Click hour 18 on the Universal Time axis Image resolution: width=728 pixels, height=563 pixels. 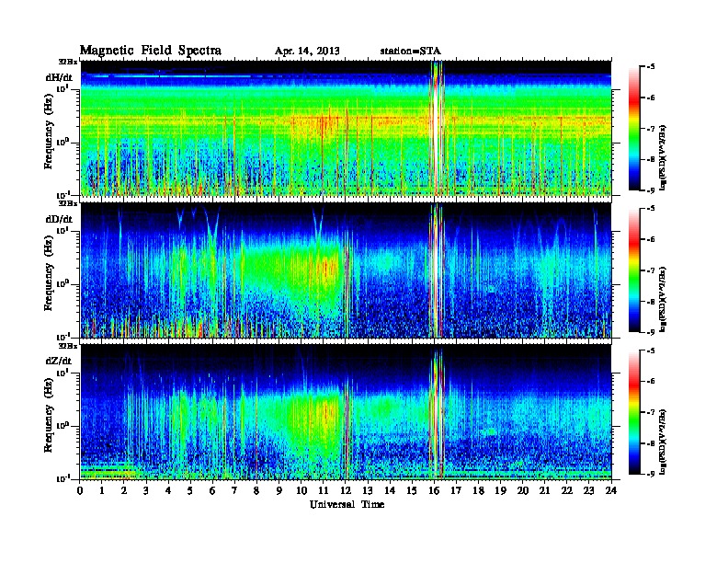[x=478, y=490]
